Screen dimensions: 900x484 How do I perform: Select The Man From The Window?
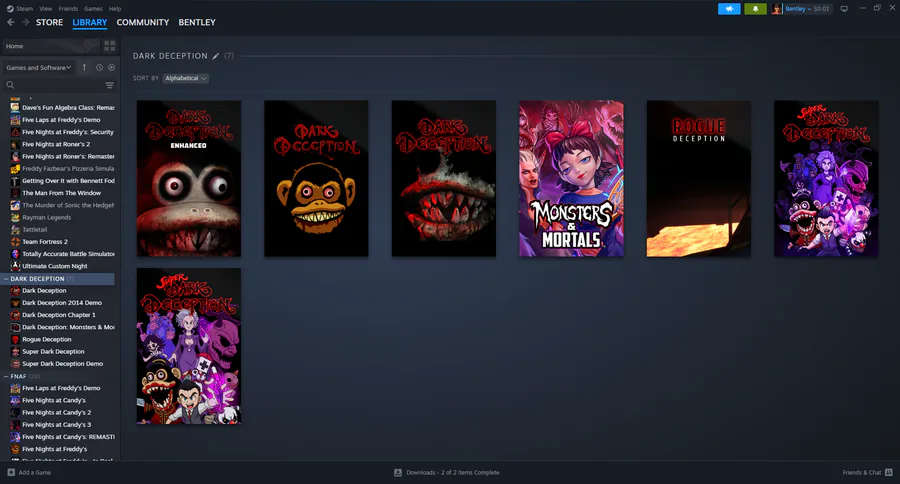[62, 193]
